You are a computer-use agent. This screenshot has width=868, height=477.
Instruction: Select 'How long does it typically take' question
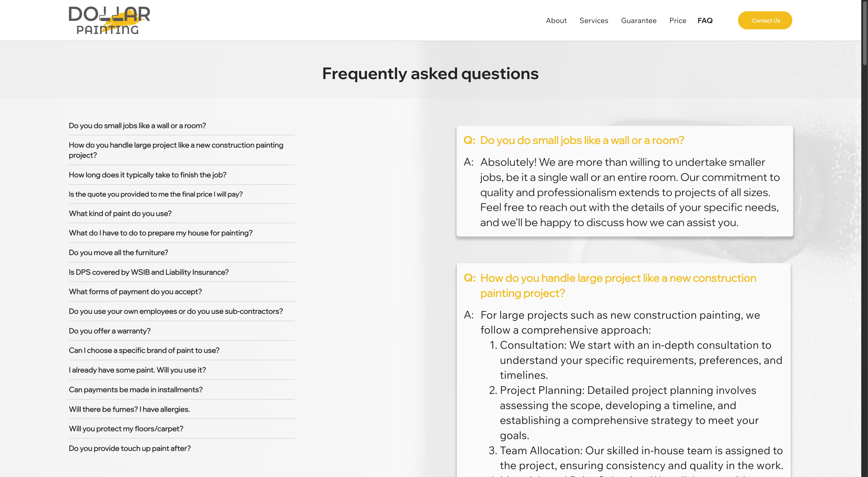[147, 175]
